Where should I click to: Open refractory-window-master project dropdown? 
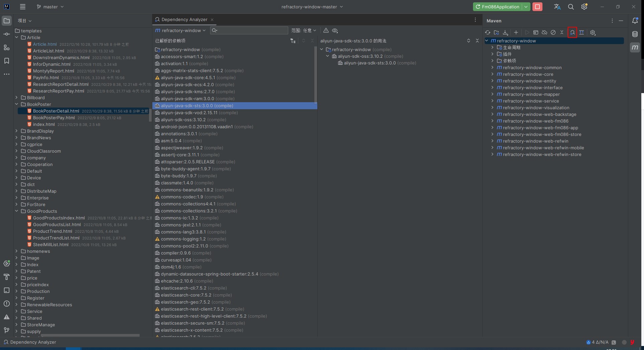tap(312, 7)
